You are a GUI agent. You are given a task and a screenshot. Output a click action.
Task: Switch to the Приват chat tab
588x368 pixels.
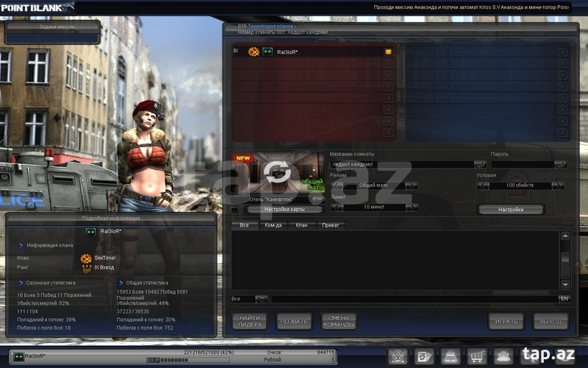(330, 225)
